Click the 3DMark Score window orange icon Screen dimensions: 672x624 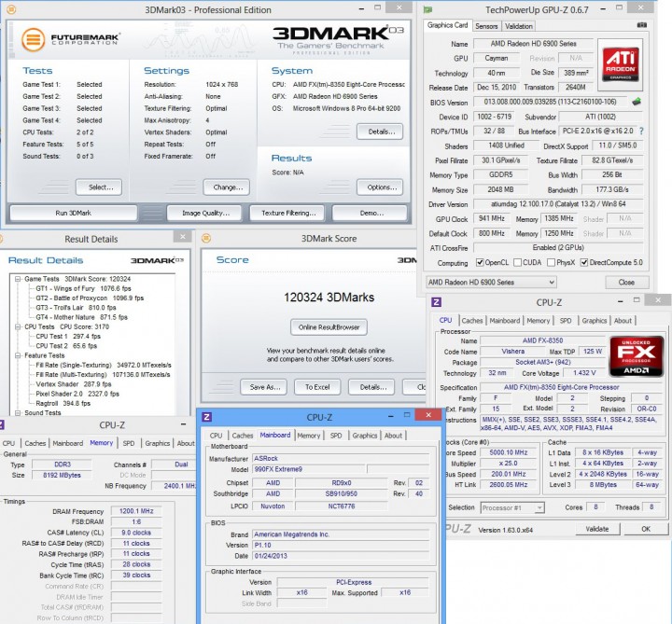[x=206, y=238]
